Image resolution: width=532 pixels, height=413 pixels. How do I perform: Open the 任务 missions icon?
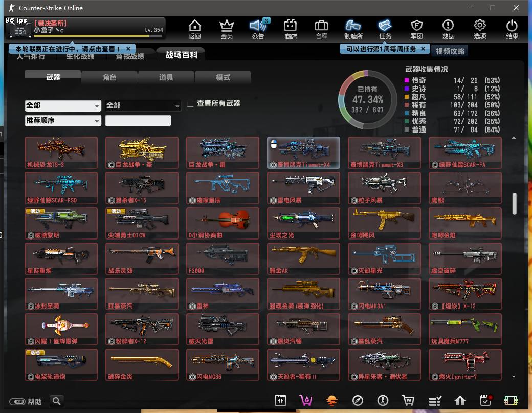(385, 30)
